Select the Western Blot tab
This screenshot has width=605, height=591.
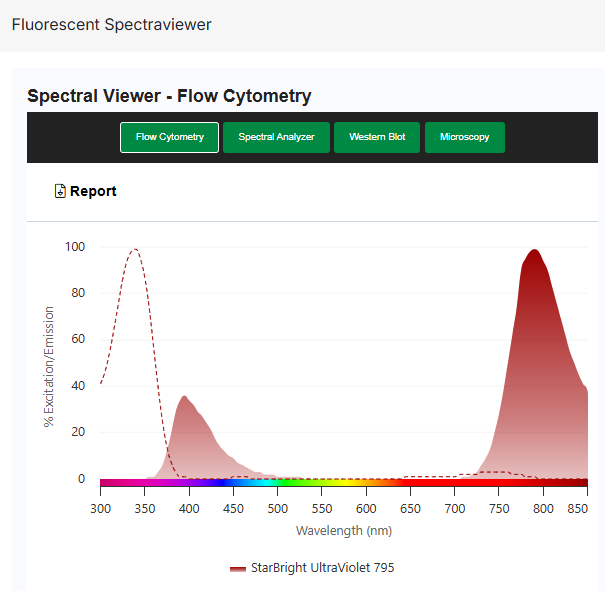click(x=377, y=137)
